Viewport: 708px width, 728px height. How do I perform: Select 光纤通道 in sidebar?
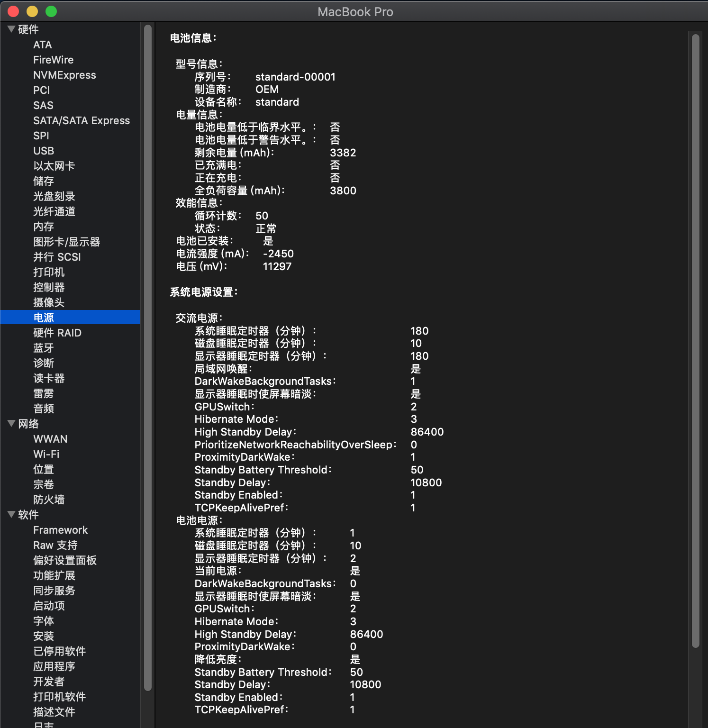point(54,211)
